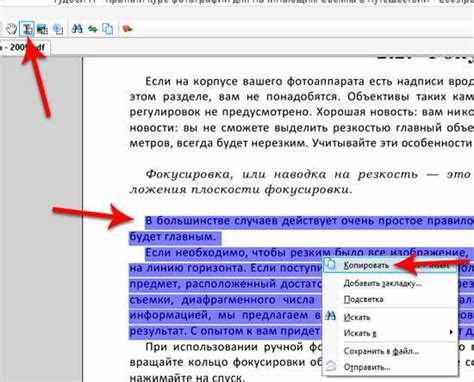Choose Отправить... in the context menu
The image size is (474, 382).
click(x=390, y=367)
